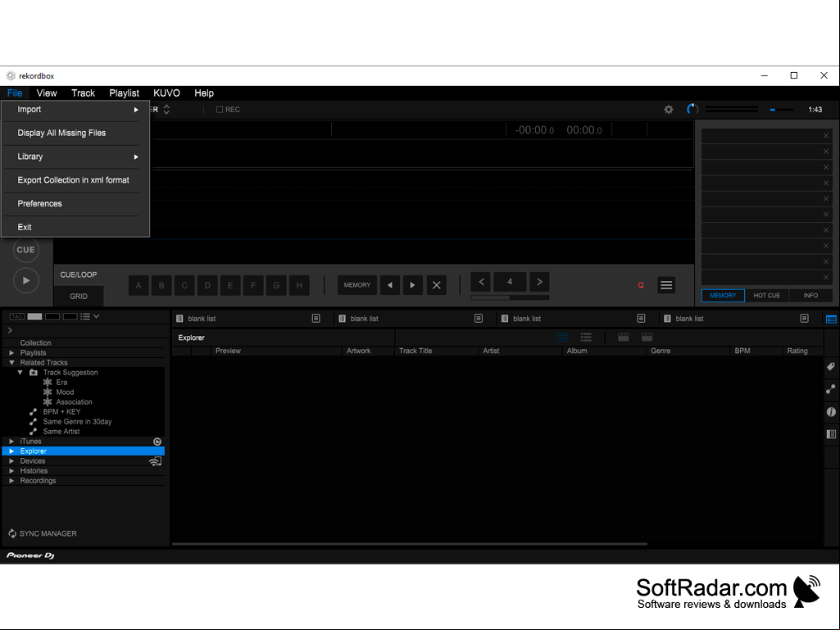Open the Library submenu
The height and width of the screenshot is (630, 840).
(x=75, y=156)
